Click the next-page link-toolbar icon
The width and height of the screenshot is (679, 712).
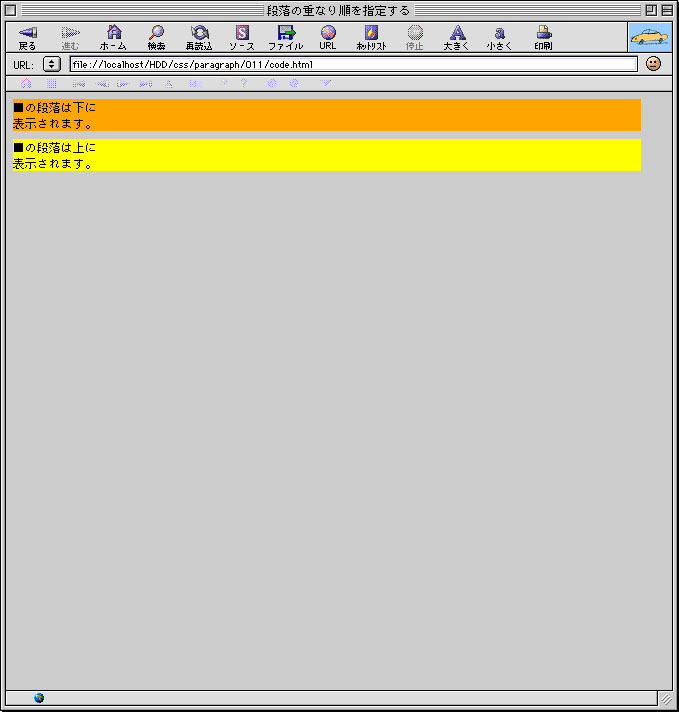(x=123, y=84)
